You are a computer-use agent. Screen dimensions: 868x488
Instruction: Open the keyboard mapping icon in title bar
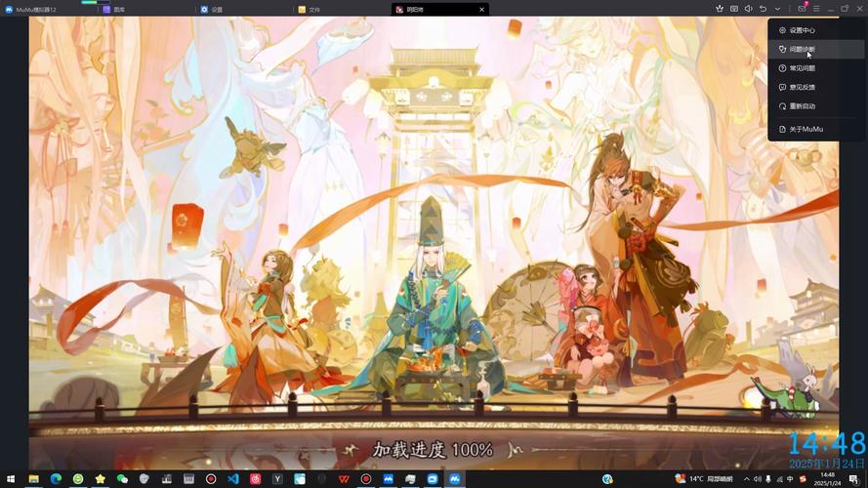[x=733, y=9]
